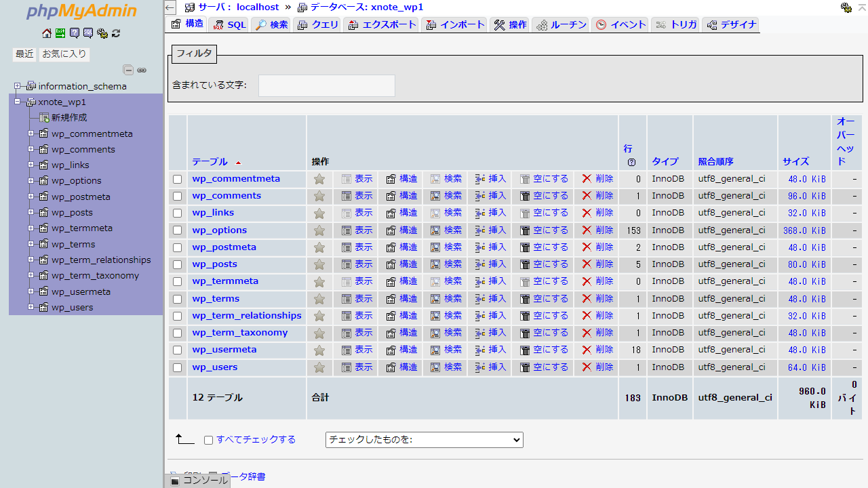The width and height of the screenshot is (868, 488).
Task: Check the wp_comments row checkbox
Action: pos(178,196)
